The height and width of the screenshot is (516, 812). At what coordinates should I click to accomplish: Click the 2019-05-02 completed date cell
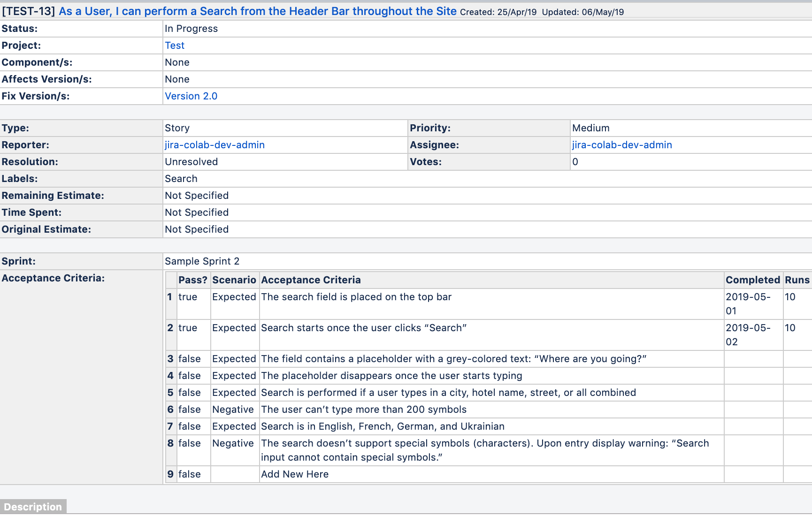click(x=748, y=334)
